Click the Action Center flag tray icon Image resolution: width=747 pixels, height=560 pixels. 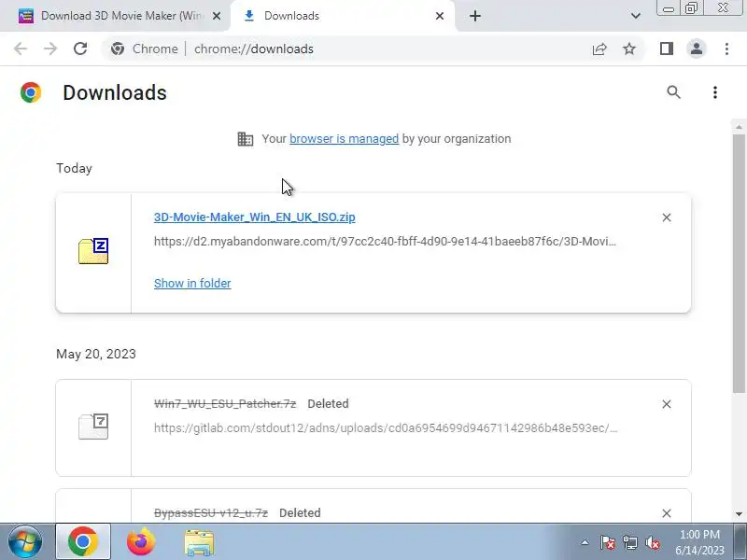point(607,542)
